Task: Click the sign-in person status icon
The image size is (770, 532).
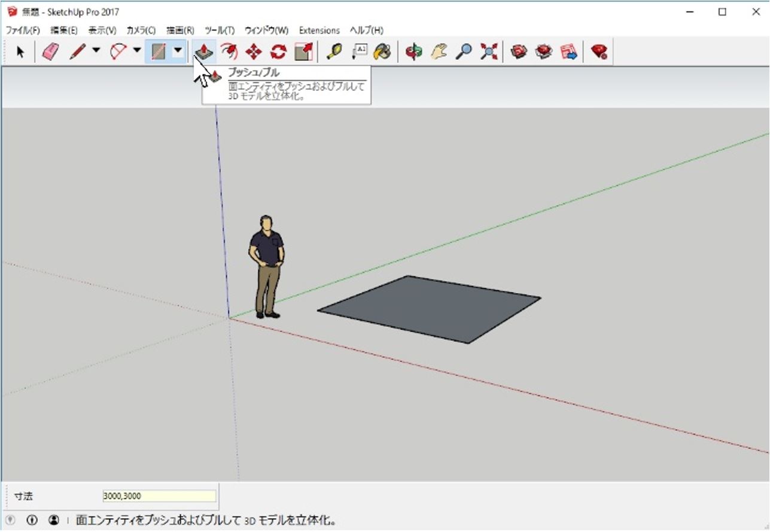Action: pos(54,520)
